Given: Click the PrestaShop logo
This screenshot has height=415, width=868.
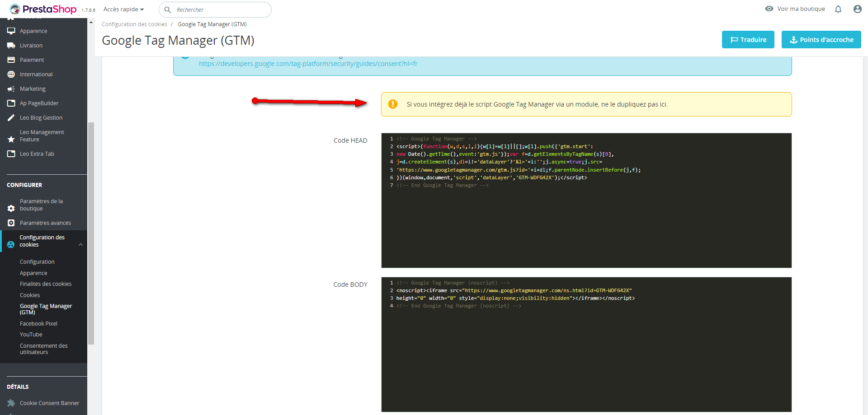Looking at the screenshot, I should pyautogui.click(x=43, y=9).
